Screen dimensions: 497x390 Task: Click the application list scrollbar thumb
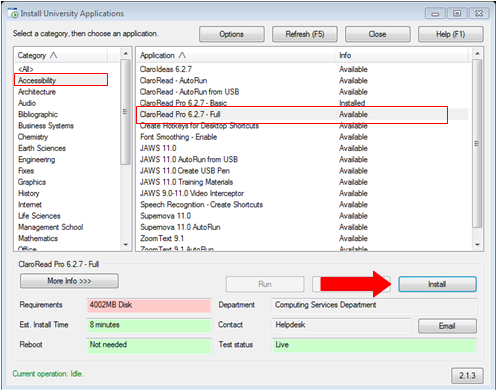coord(477,144)
